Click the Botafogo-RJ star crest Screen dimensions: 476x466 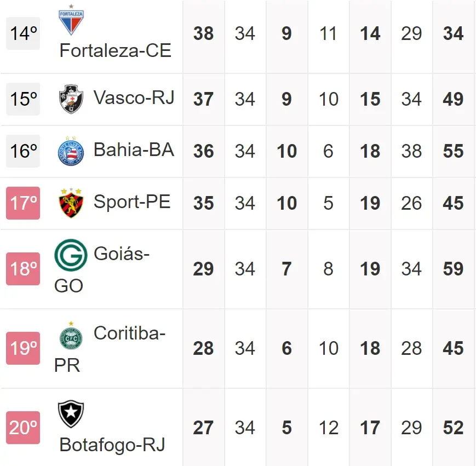tap(71, 415)
